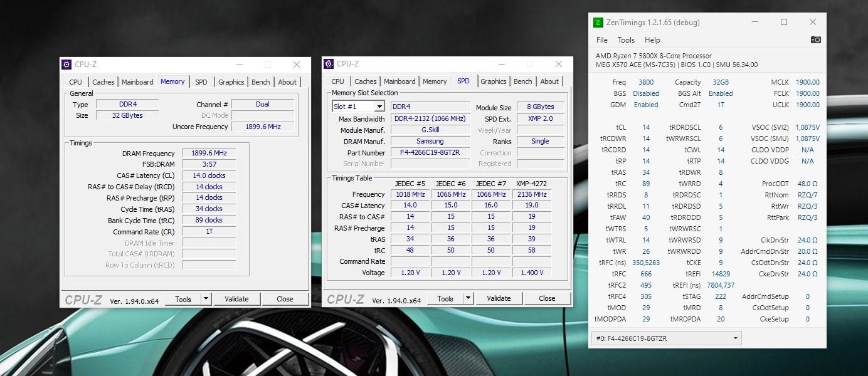Screen dimensions: 868x376
Task: Click the DRAM Frequency field showing 1899.6 MHz
Action: click(209, 154)
